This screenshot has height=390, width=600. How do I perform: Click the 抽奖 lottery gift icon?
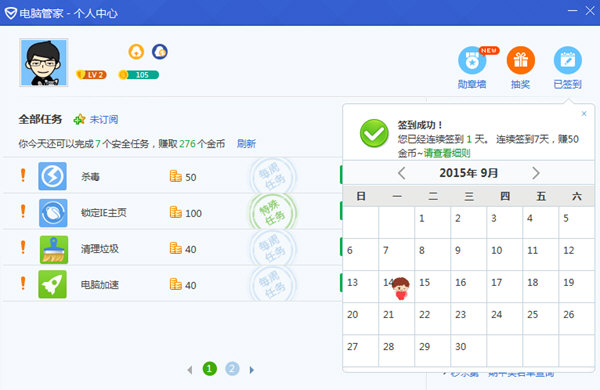point(520,60)
